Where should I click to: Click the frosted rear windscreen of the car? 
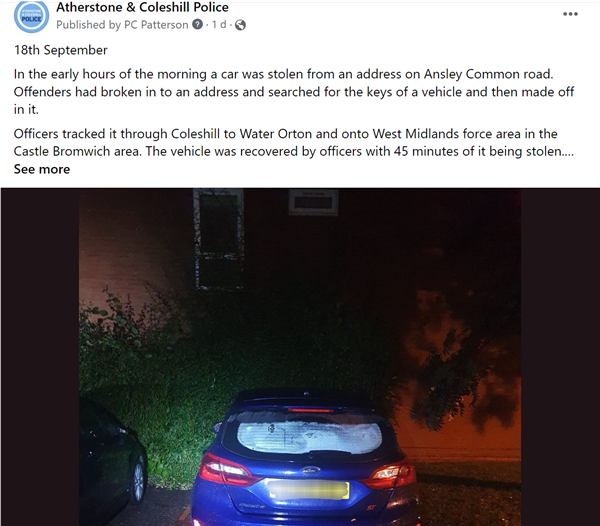click(309, 436)
